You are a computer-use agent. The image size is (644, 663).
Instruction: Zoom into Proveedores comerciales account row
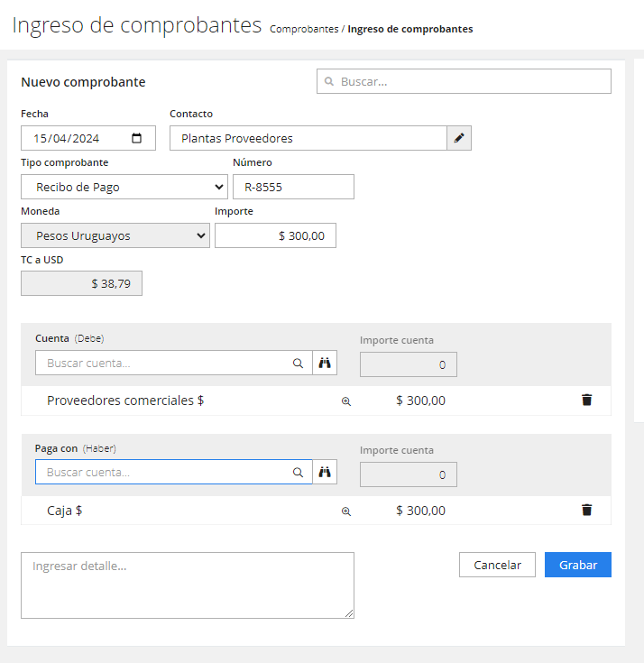[345, 401]
